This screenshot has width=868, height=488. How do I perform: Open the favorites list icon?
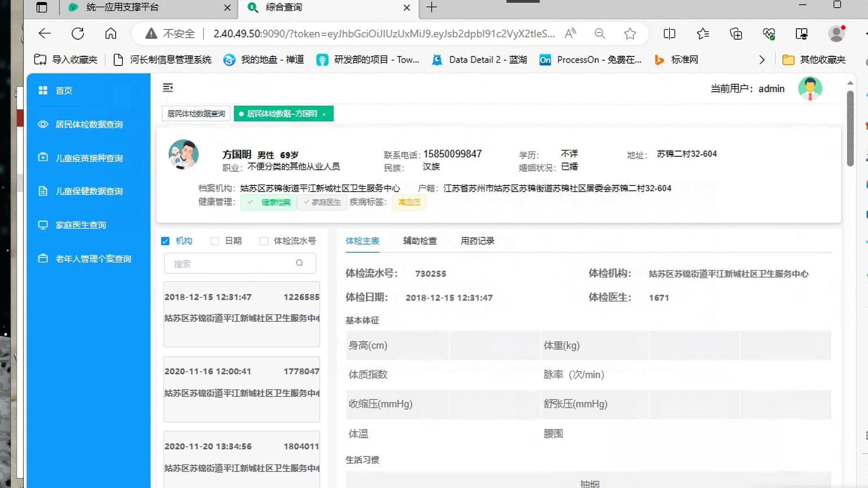click(x=703, y=33)
